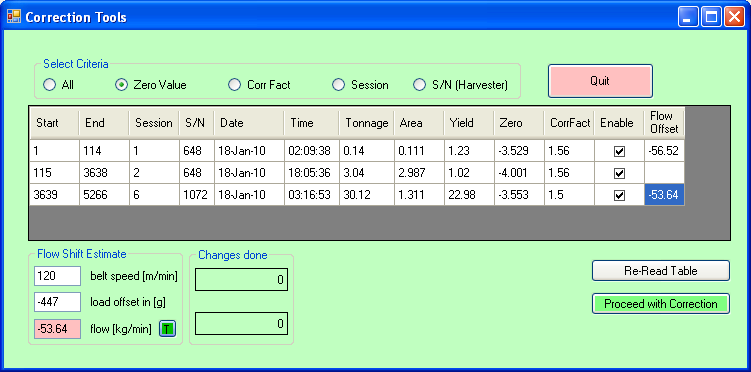
Task: Toggle Enable checkbox for session 6 row
Action: point(619,195)
